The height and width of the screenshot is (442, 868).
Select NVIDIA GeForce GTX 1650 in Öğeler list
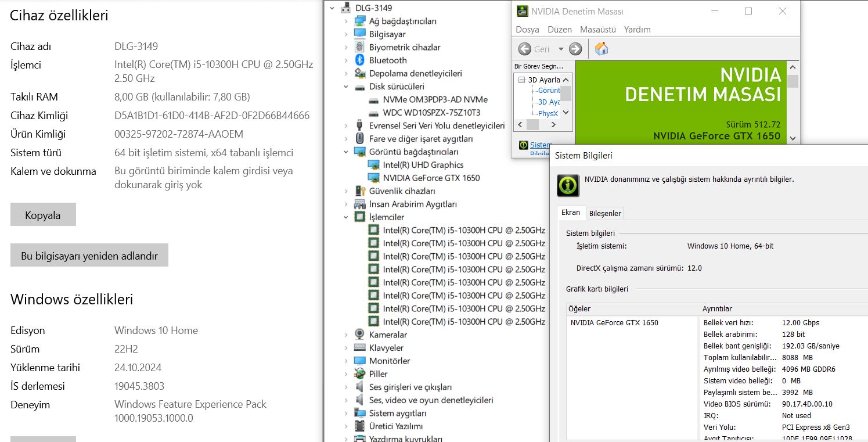point(614,322)
